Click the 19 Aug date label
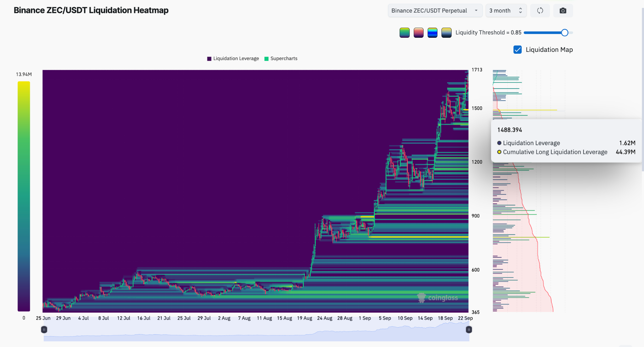The height and width of the screenshot is (347, 644). click(x=305, y=318)
